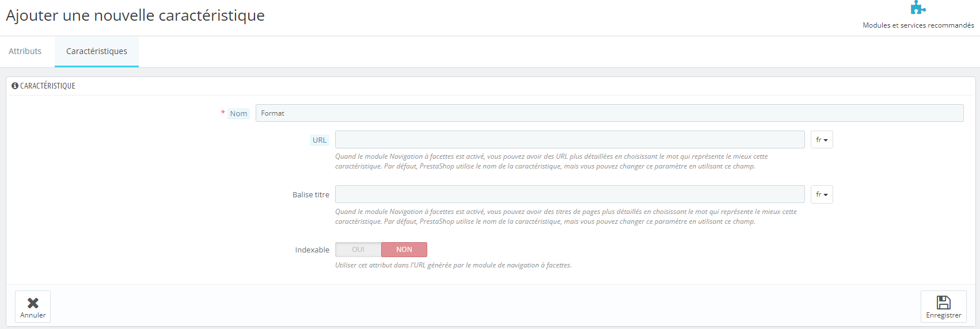Screen dimensions: 980x329
Task: Focus the URL text input
Action: pyautogui.click(x=569, y=140)
